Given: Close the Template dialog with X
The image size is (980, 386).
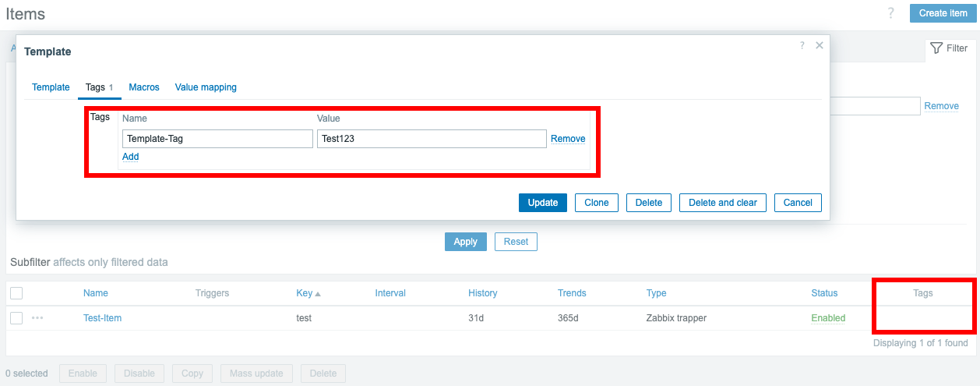Looking at the screenshot, I should pos(819,46).
